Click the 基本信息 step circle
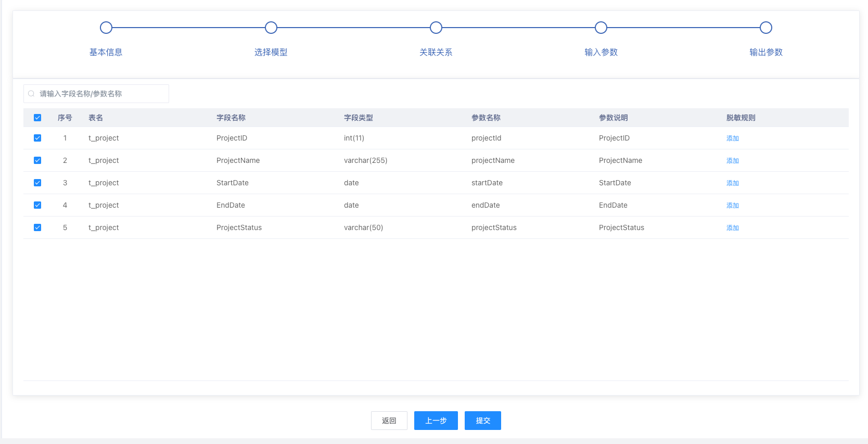The width and height of the screenshot is (868, 444). pos(106,28)
